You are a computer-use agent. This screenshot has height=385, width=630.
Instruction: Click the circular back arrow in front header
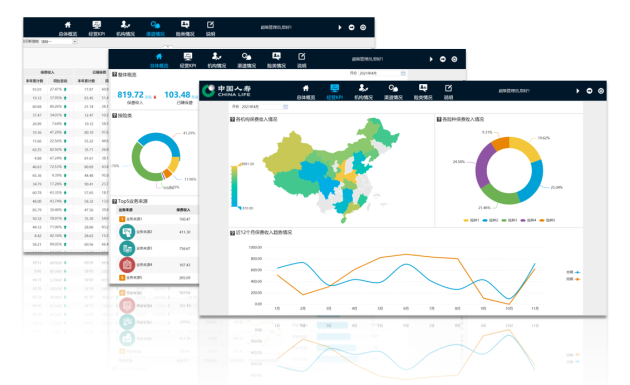pyautogui.click(x=589, y=91)
